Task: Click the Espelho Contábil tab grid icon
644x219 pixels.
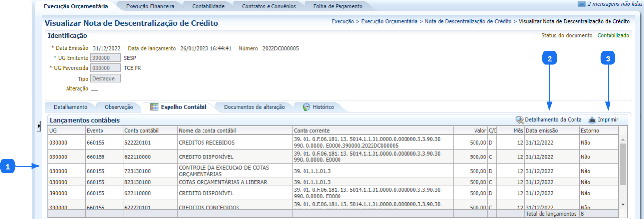Action: [154, 107]
